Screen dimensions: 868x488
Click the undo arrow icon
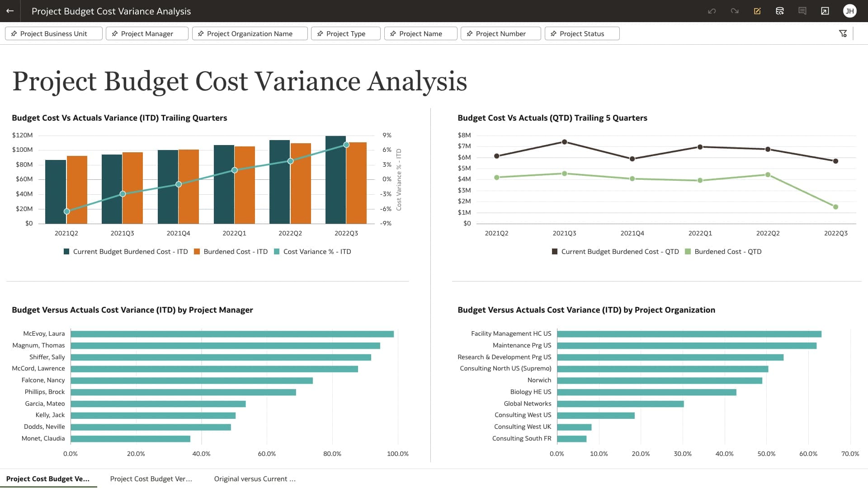coord(711,10)
